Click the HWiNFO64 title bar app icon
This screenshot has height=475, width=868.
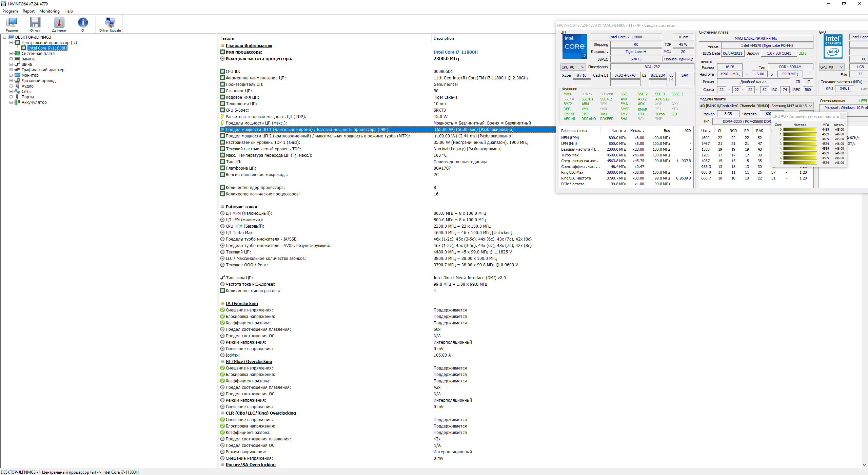click(x=3, y=4)
